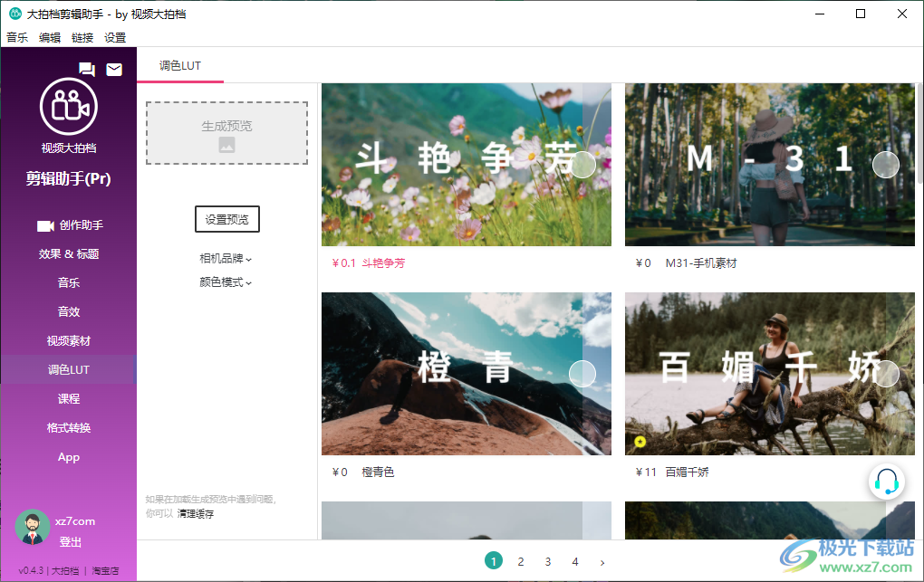Click the 清理缓存 link
The height and width of the screenshot is (582, 924).
(x=196, y=514)
